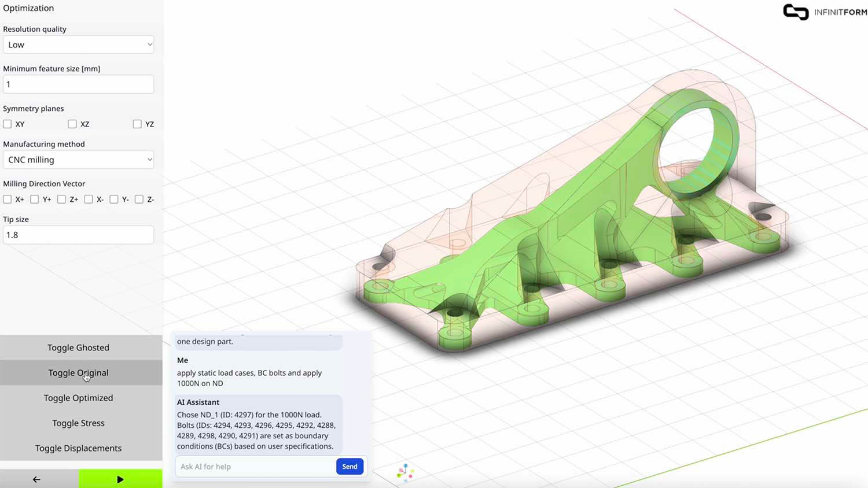
Task: Check the YZ symmetry plane option
Action: (137, 124)
